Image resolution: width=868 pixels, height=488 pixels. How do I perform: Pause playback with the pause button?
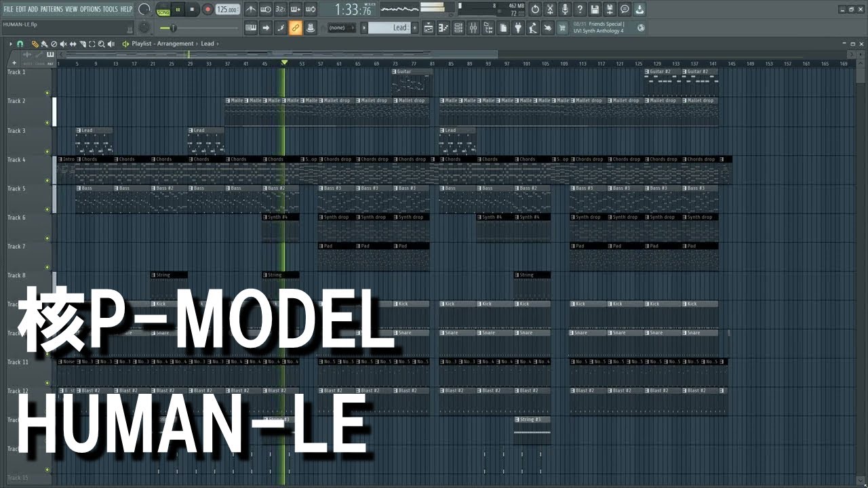pos(178,9)
